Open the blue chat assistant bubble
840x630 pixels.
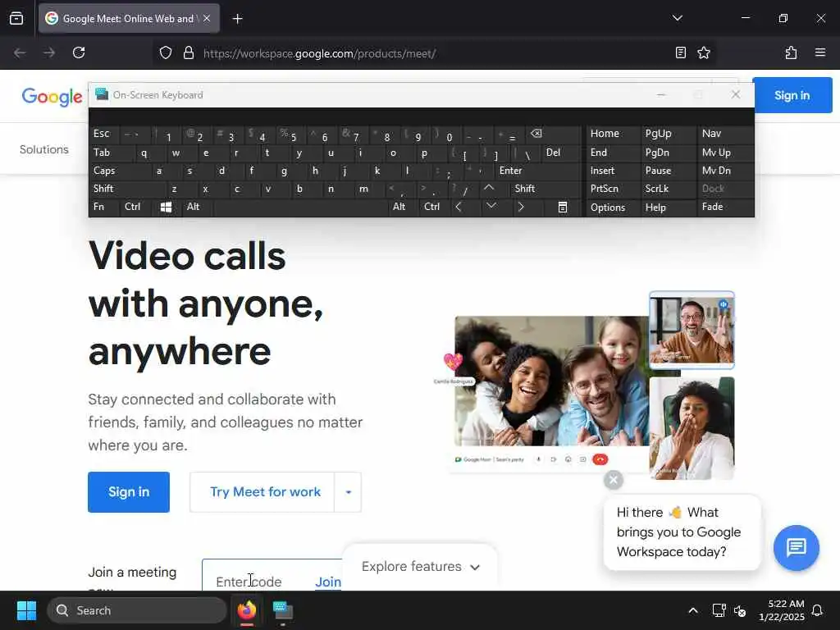pyautogui.click(x=796, y=547)
